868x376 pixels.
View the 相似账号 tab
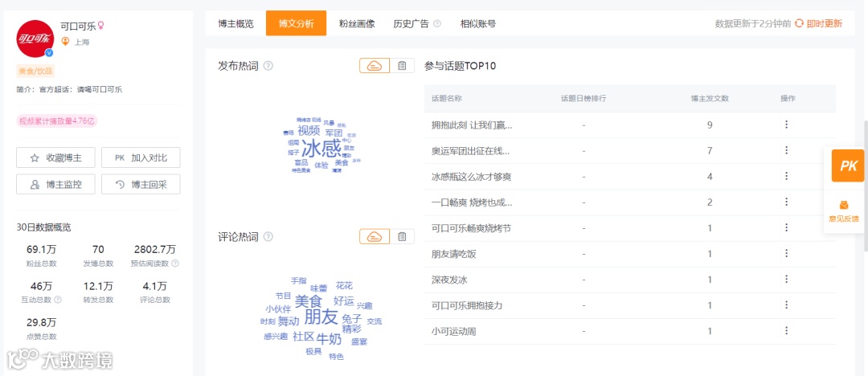tap(478, 24)
